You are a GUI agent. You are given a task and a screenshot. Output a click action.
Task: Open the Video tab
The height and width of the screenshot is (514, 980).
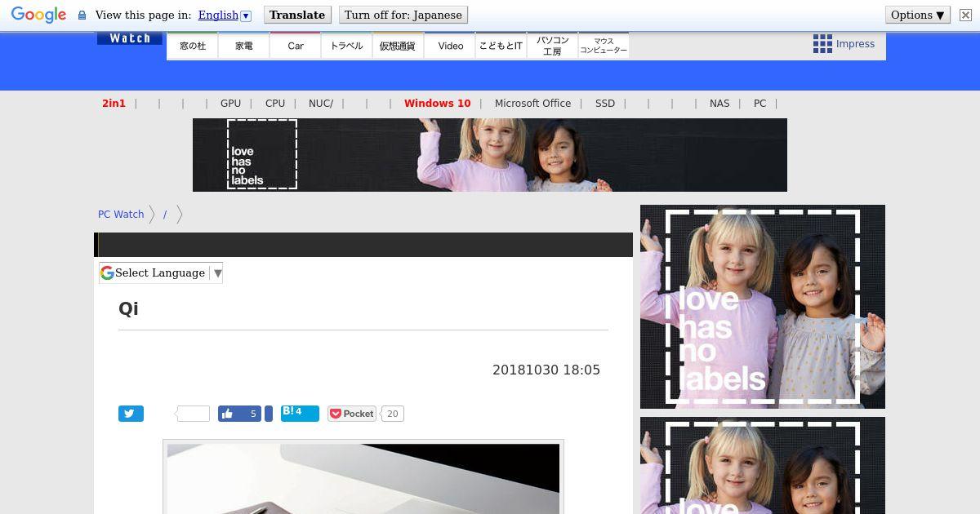pos(450,46)
